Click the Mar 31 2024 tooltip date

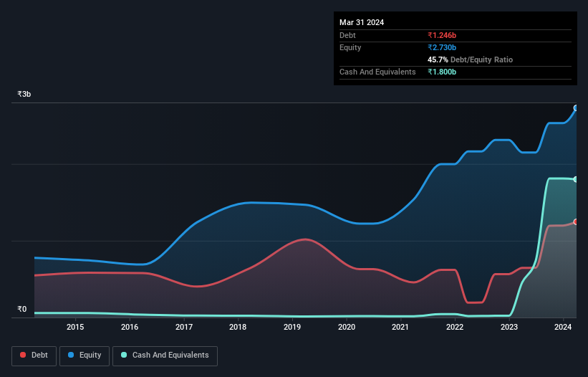[x=362, y=22]
